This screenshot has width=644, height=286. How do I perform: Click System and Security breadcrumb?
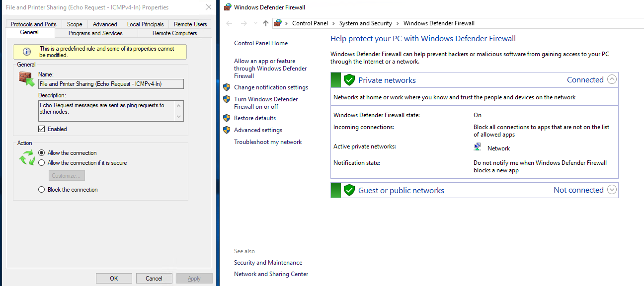click(366, 23)
